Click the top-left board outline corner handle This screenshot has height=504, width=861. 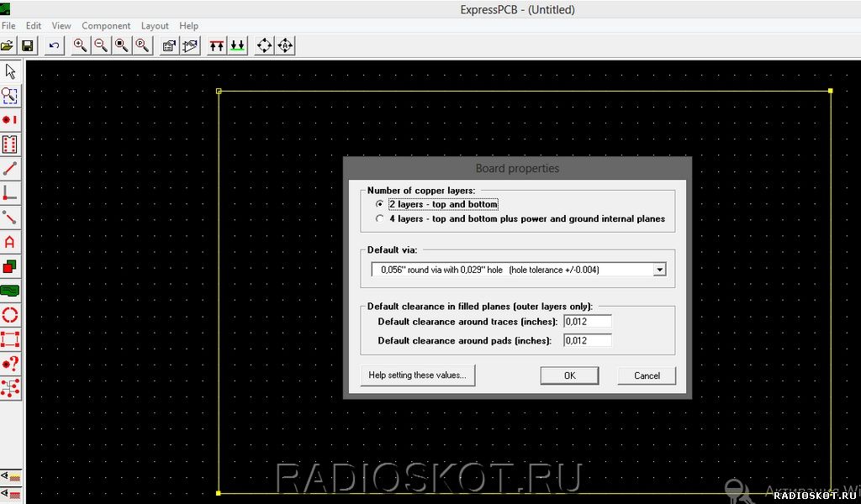point(219,91)
